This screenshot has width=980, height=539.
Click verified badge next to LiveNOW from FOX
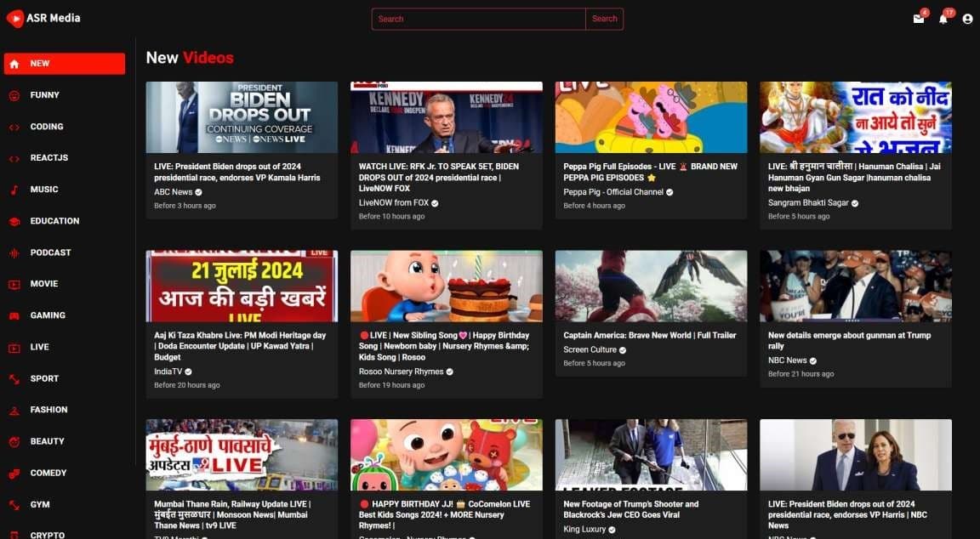tap(435, 203)
